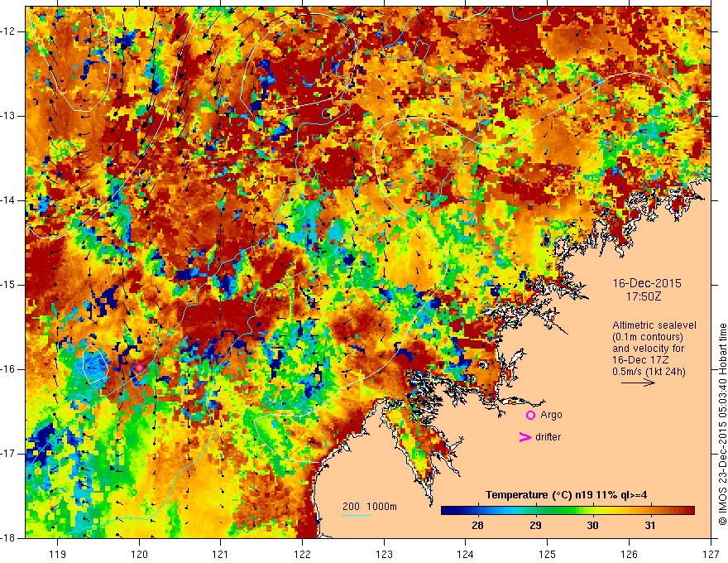Click the longitude axis label '124'

click(x=465, y=554)
